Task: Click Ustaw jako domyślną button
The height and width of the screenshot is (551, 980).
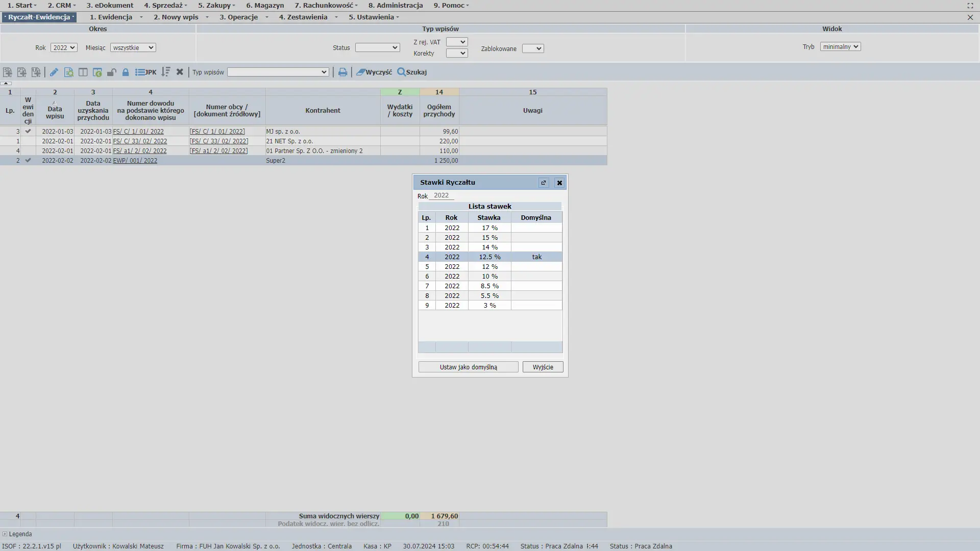Action: [x=468, y=367]
